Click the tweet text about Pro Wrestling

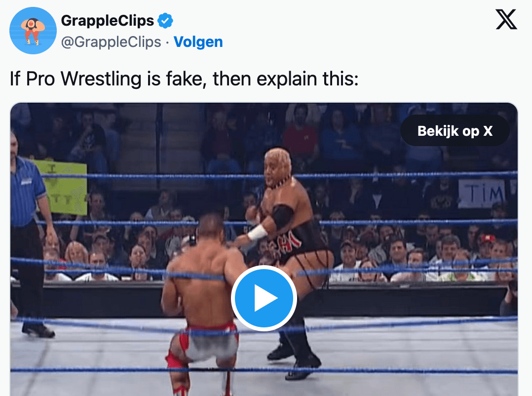184,79
